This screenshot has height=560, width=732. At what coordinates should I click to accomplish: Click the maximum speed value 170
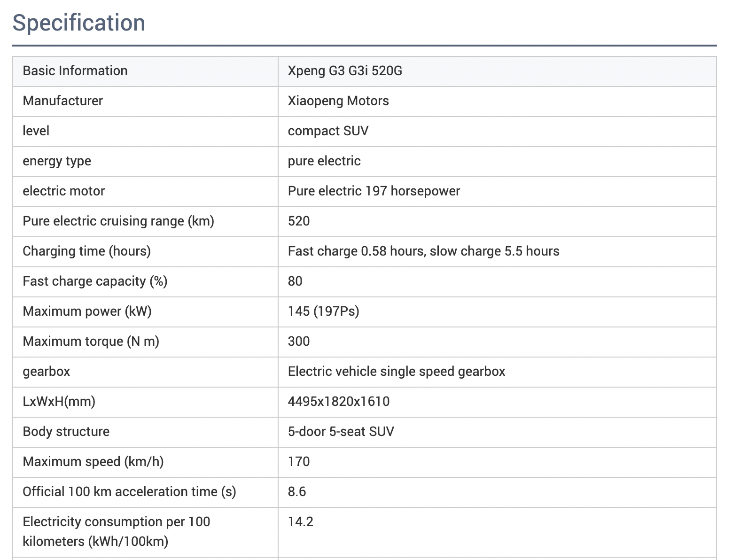click(x=299, y=462)
